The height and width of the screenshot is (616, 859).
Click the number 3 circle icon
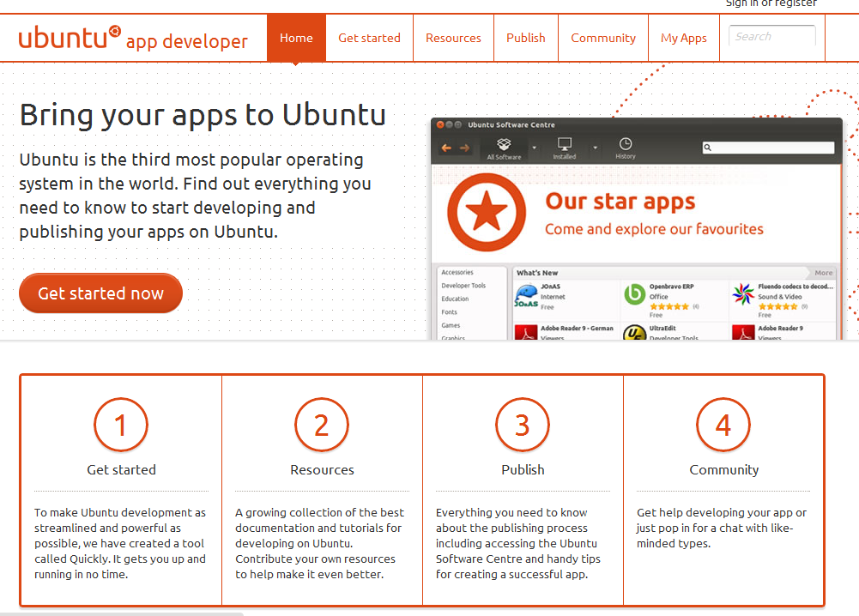pos(523,425)
